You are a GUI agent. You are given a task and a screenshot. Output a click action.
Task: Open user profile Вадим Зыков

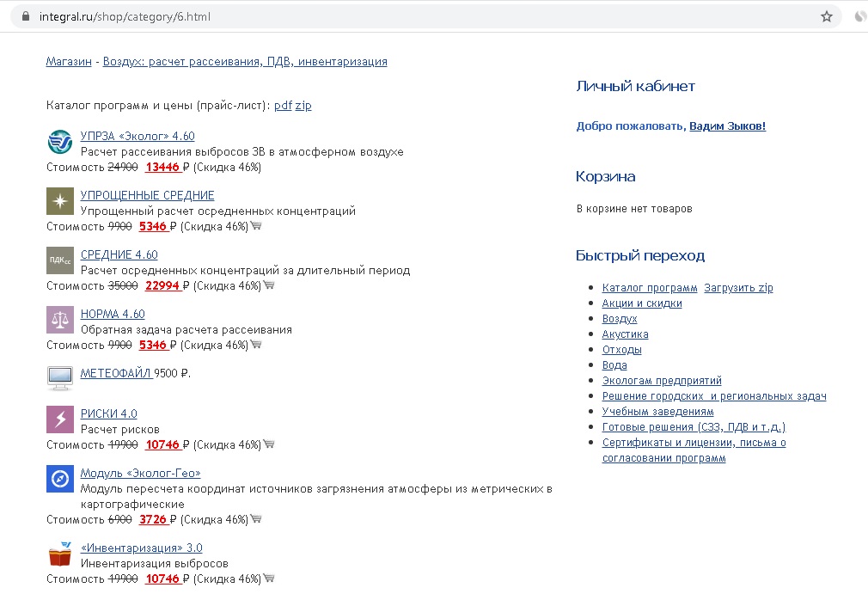(727, 126)
